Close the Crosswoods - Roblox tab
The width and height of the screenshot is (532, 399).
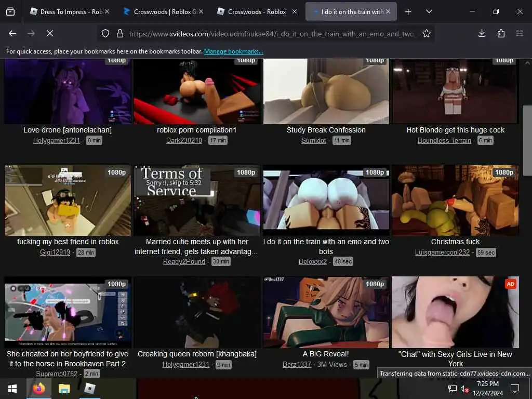click(295, 11)
